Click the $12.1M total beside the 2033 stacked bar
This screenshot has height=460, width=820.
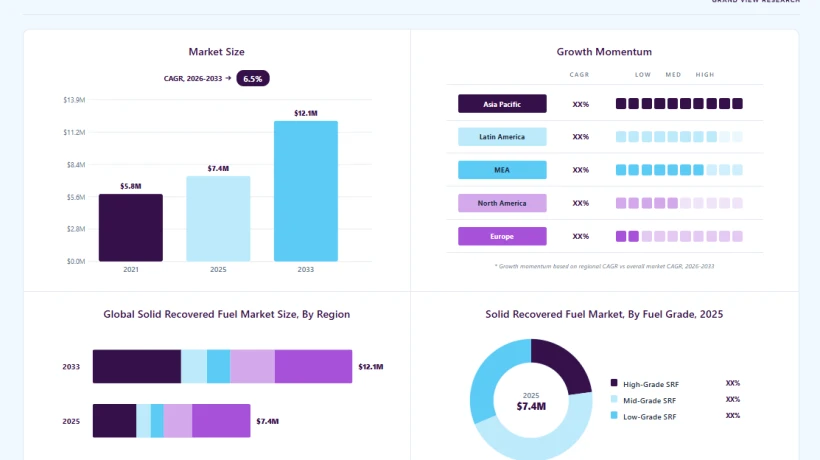coord(371,367)
